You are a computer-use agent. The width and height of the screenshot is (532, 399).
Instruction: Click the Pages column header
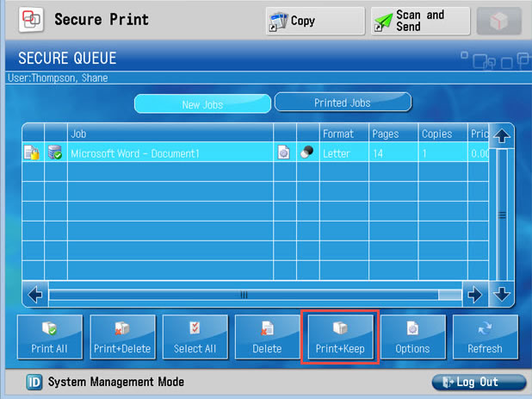(x=393, y=134)
